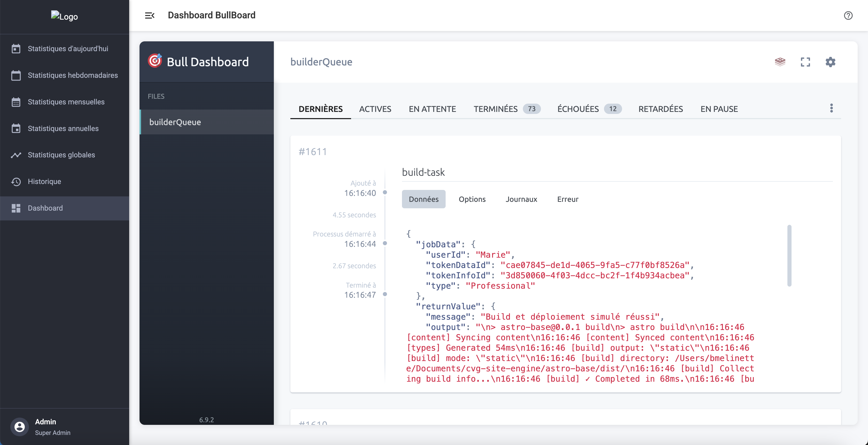The height and width of the screenshot is (445, 868).
Task: Open Statistiques globales trend icon
Action: [x=16, y=155]
